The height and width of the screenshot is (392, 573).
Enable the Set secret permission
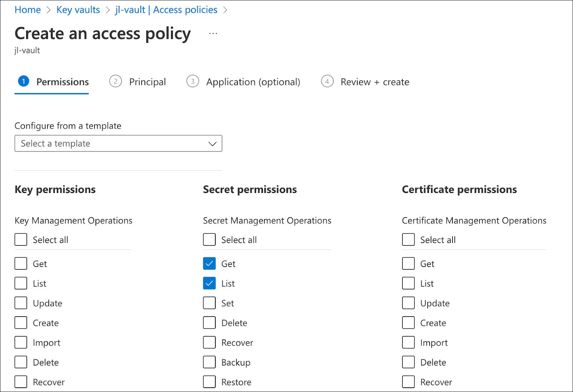click(x=209, y=303)
